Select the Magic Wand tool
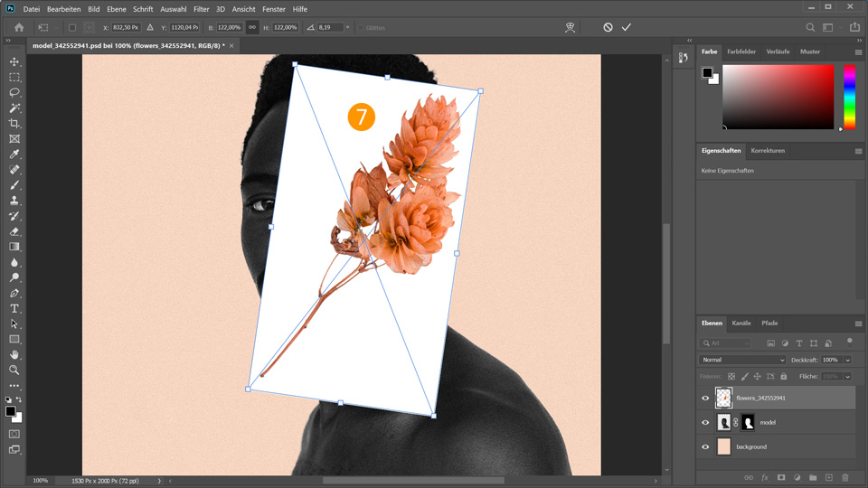Image resolution: width=868 pixels, height=488 pixels. pos(14,108)
